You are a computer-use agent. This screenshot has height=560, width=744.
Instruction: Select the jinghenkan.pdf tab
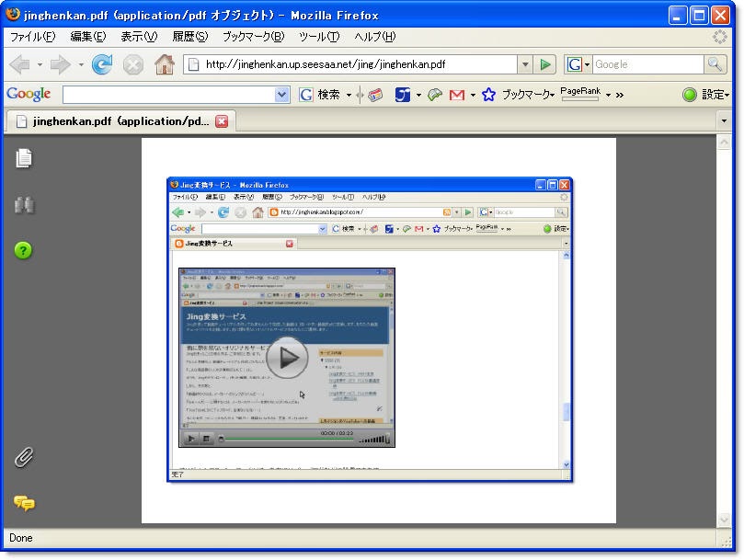(120, 121)
